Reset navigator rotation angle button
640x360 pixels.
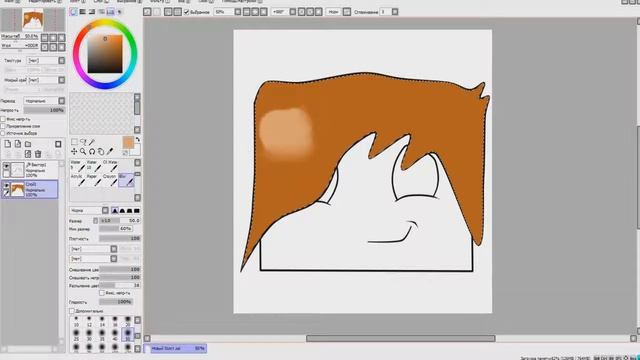pos(62,47)
